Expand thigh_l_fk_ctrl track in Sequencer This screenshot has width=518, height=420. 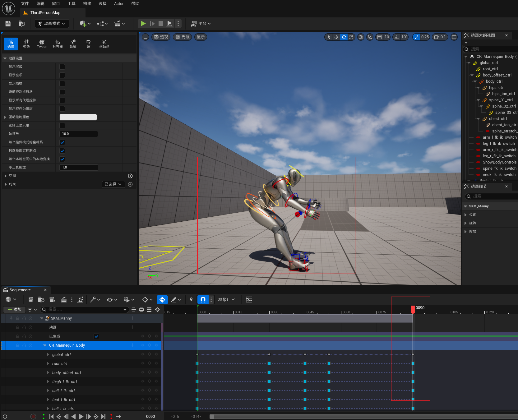48,381
